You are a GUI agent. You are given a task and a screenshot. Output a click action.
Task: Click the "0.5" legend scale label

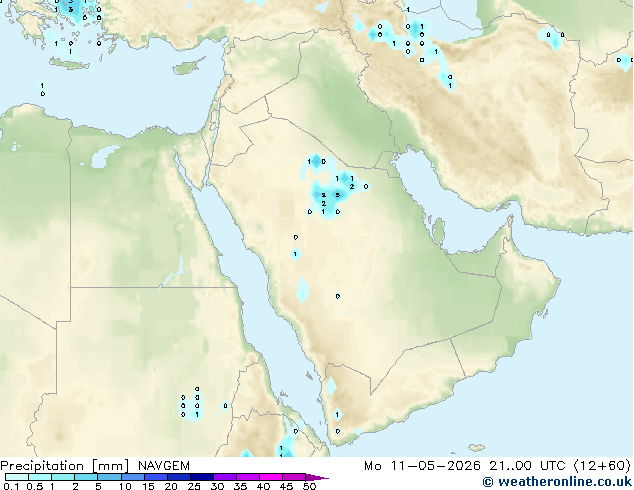coord(34,486)
